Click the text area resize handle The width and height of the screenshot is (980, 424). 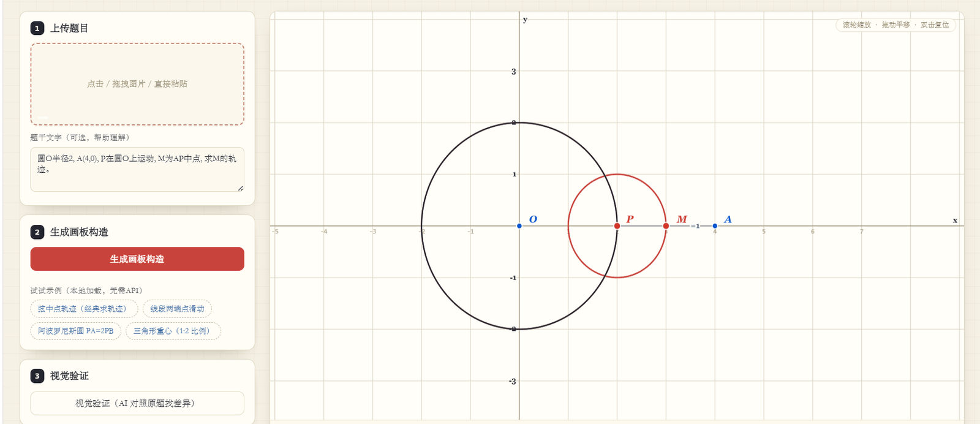click(x=241, y=189)
